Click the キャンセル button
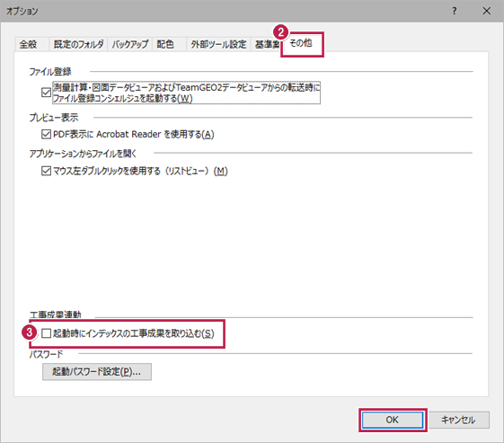This screenshot has width=504, height=443. coord(458,420)
